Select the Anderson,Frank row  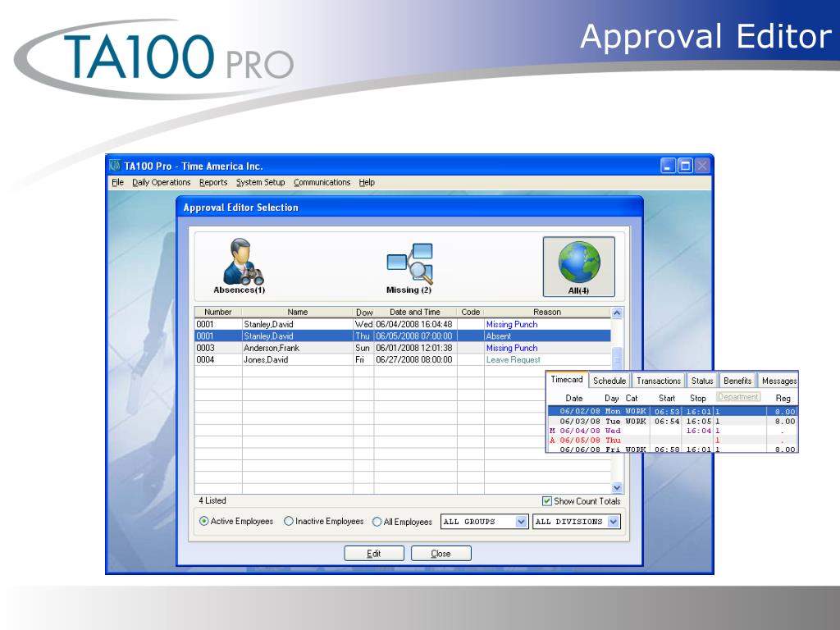[x=403, y=348]
